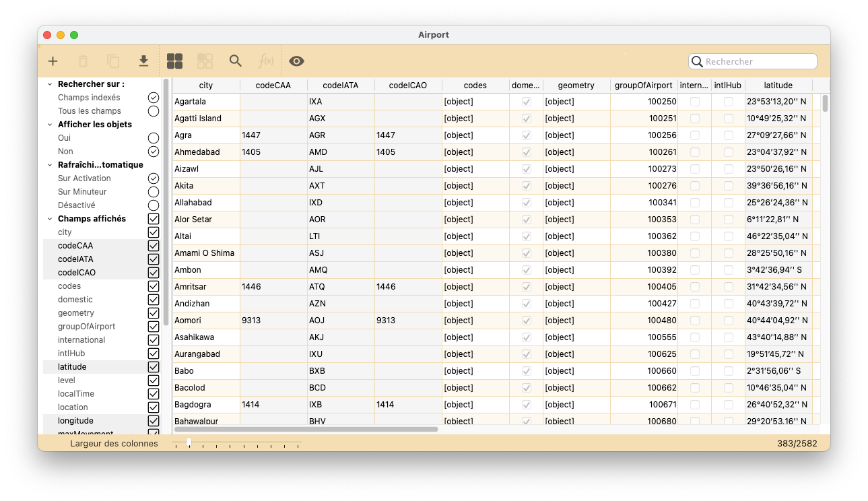Collapse the Afficher les objets section
Viewport: 868px width, 501px height.
point(49,125)
